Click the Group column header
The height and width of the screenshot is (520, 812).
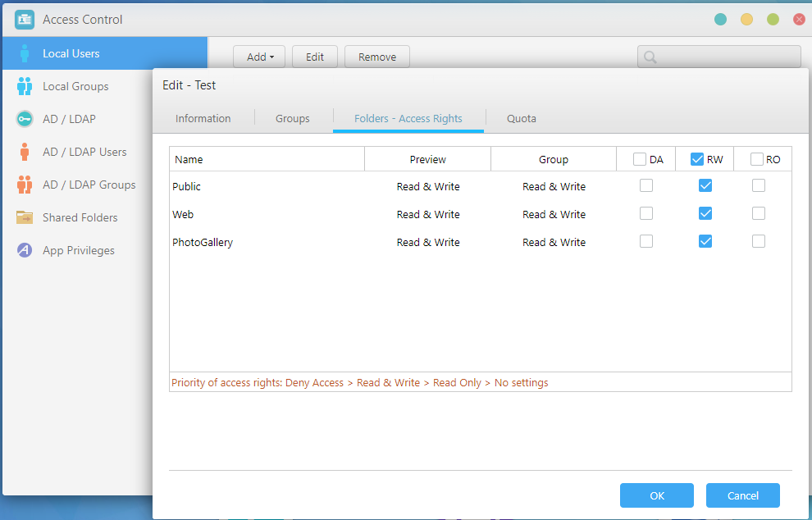[x=554, y=159]
